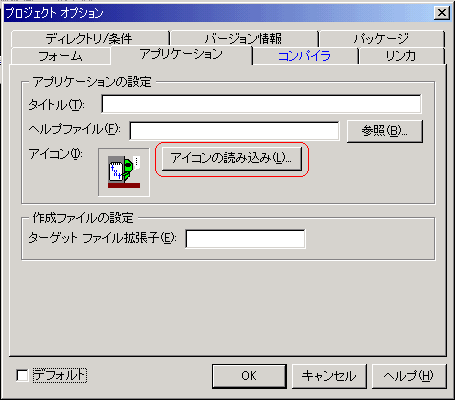Open the コンパイラ tab

coord(304,56)
